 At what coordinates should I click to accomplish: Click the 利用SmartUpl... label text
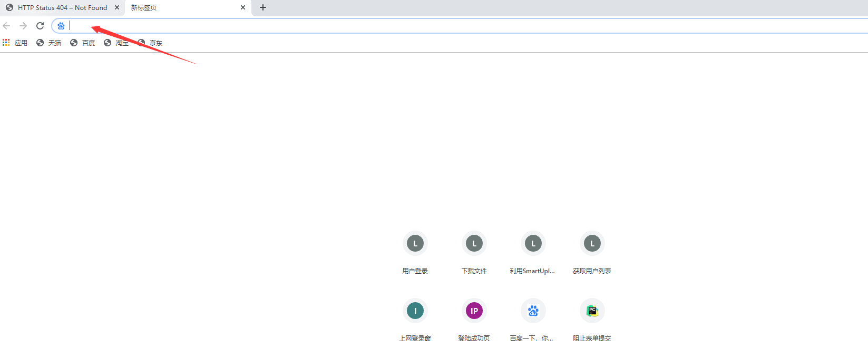pos(532,271)
